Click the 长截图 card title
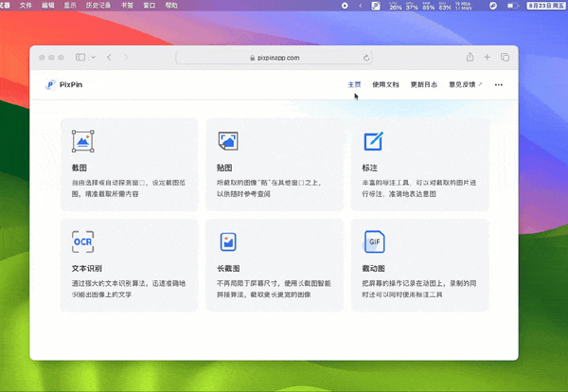 coord(228,269)
